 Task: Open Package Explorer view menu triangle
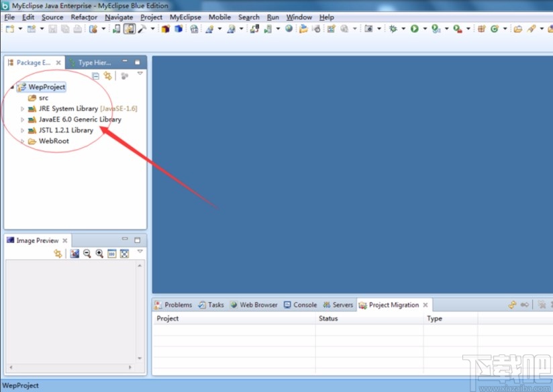[140, 73]
